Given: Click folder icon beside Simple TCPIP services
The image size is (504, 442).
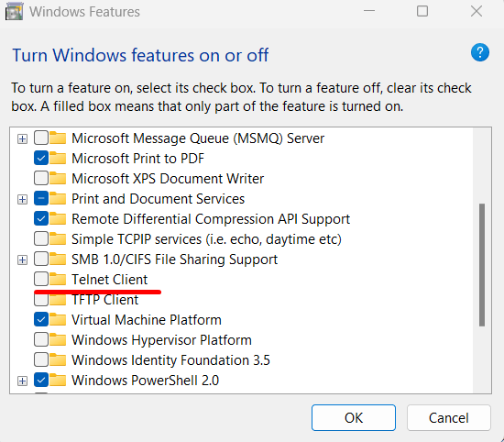Looking at the screenshot, I should pyautogui.click(x=58, y=238).
